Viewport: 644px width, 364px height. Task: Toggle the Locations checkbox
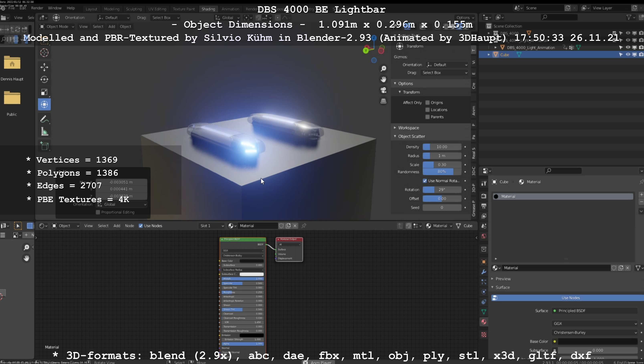427,110
